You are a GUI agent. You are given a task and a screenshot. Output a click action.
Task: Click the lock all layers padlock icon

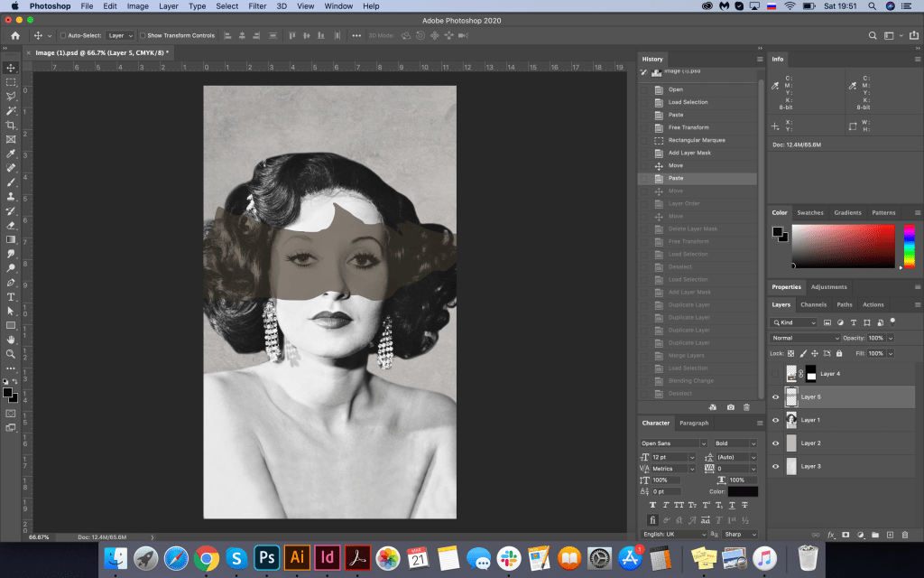coord(839,353)
